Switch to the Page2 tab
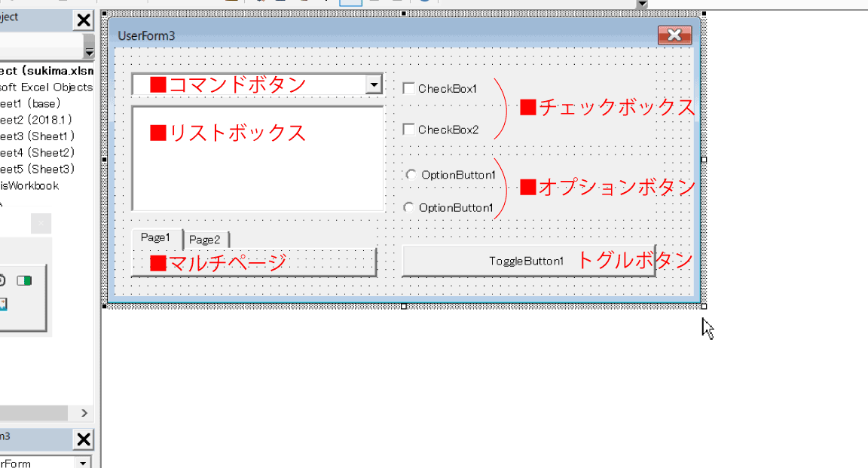This screenshot has height=468, width=868. coord(205,240)
